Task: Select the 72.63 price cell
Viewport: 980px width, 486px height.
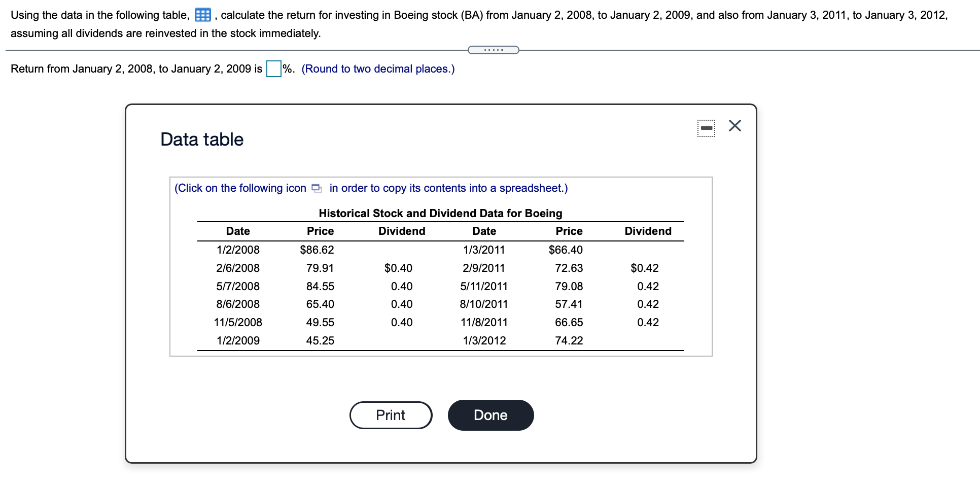Action: tap(569, 268)
